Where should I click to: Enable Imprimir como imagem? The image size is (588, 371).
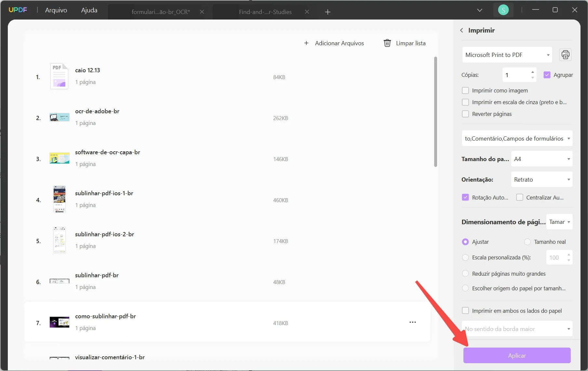pos(465,90)
